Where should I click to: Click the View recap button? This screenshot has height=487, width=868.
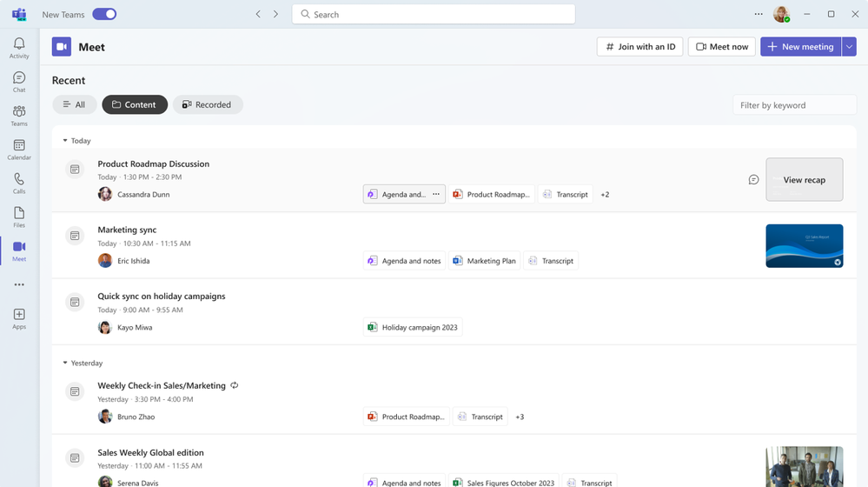[x=804, y=180]
